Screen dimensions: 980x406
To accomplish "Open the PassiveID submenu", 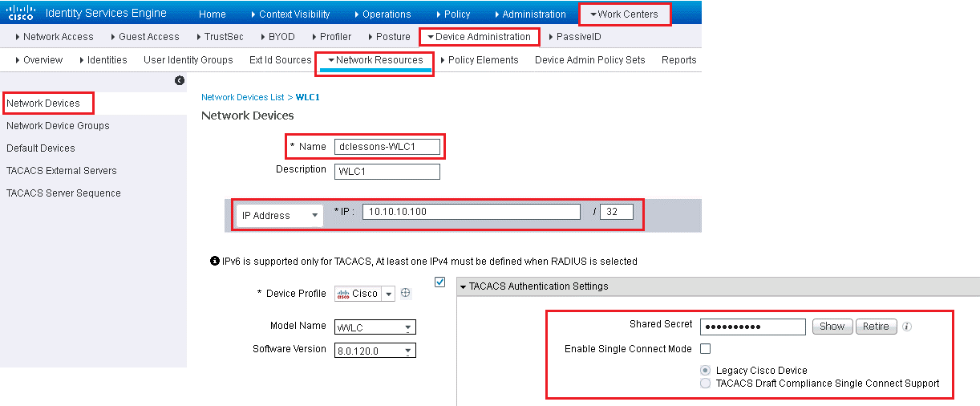I will (575, 37).
